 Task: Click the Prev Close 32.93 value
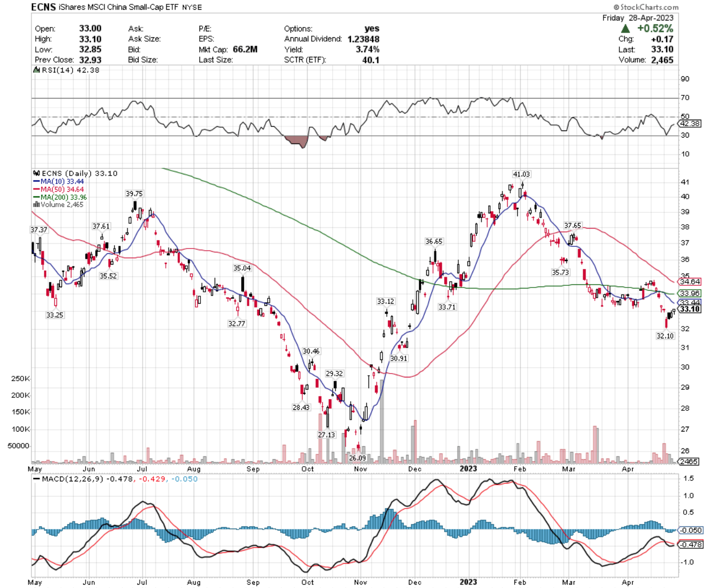(90, 60)
